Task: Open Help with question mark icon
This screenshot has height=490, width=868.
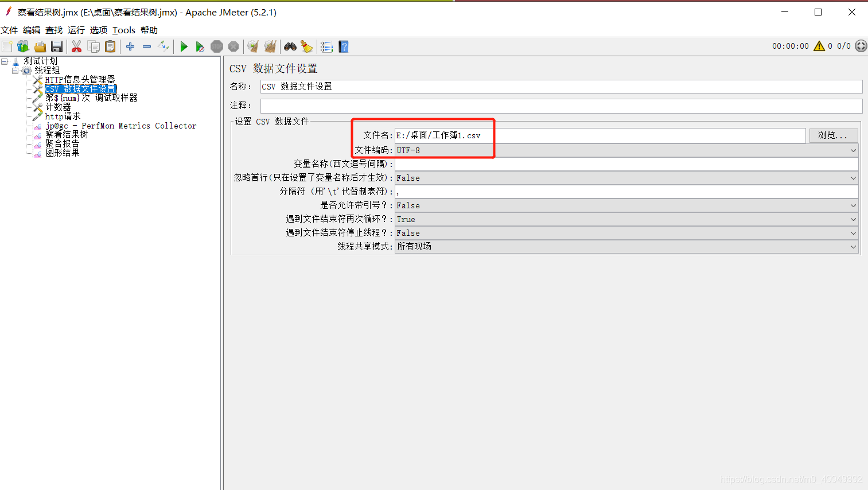Action: pos(344,46)
